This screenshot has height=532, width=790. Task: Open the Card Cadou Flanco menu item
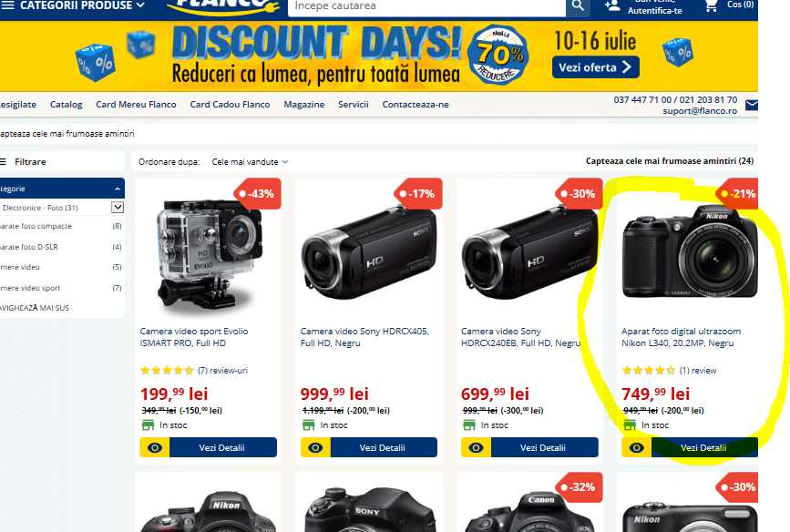tap(230, 104)
